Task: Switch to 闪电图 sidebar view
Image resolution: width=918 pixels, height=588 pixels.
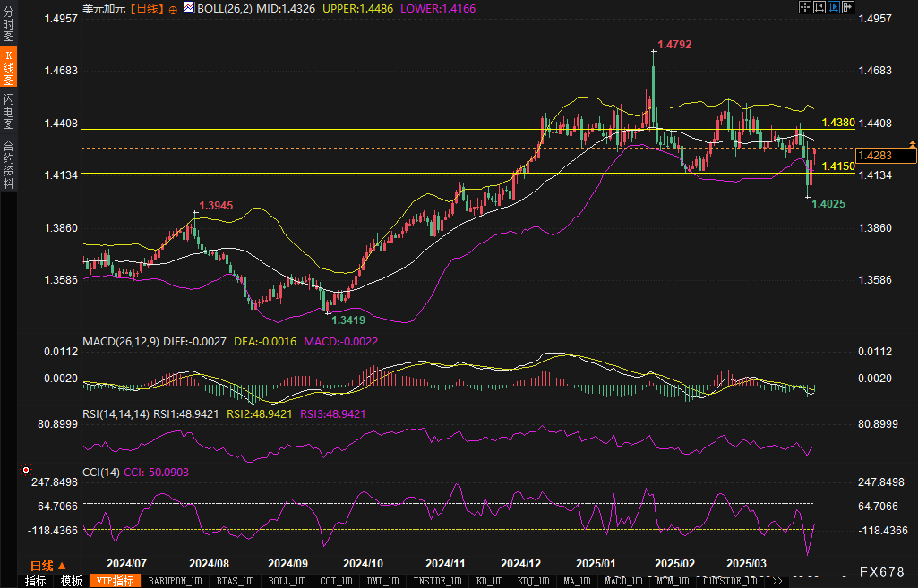Action: click(x=8, y=111)
